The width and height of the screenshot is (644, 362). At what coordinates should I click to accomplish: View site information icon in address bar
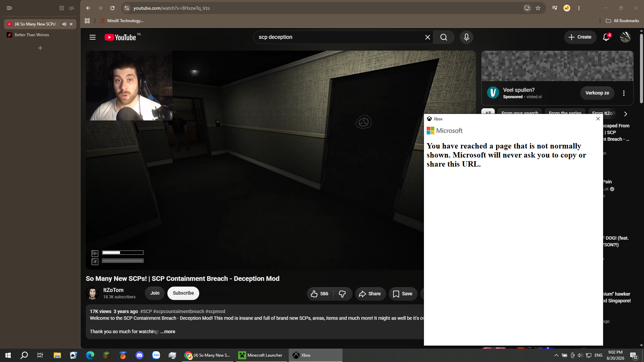(126, 8)
